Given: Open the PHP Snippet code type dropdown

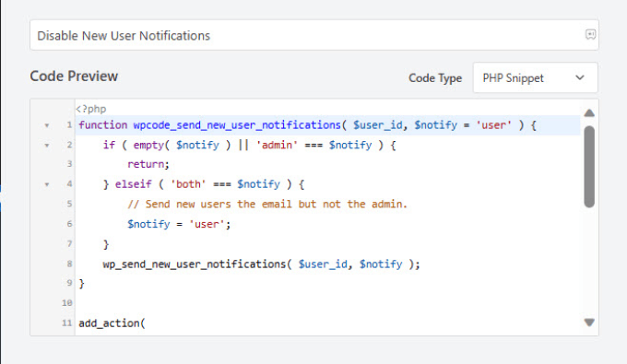Looking at the screenshot, I should point(535,77).
